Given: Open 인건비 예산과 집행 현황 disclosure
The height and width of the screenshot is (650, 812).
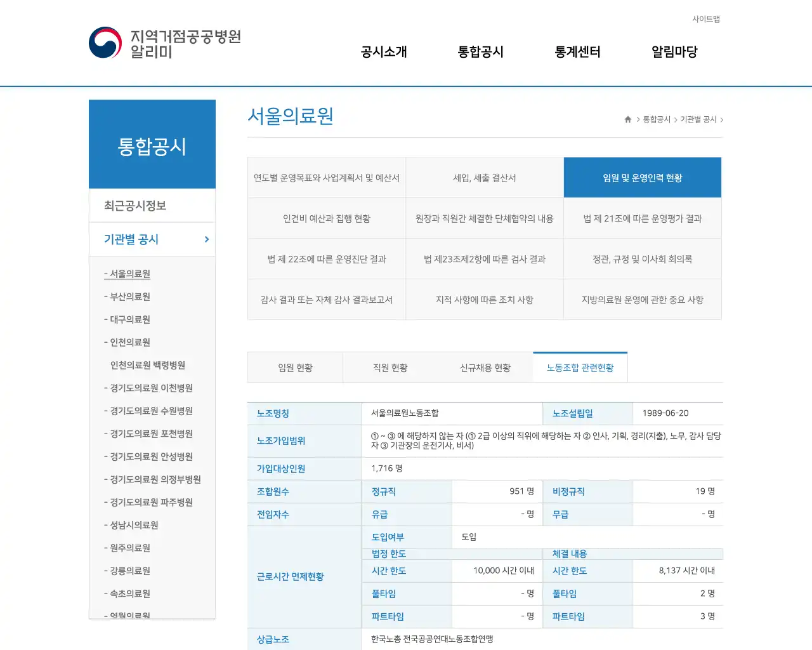Looking at the screenshot, I should pos(326,218).
